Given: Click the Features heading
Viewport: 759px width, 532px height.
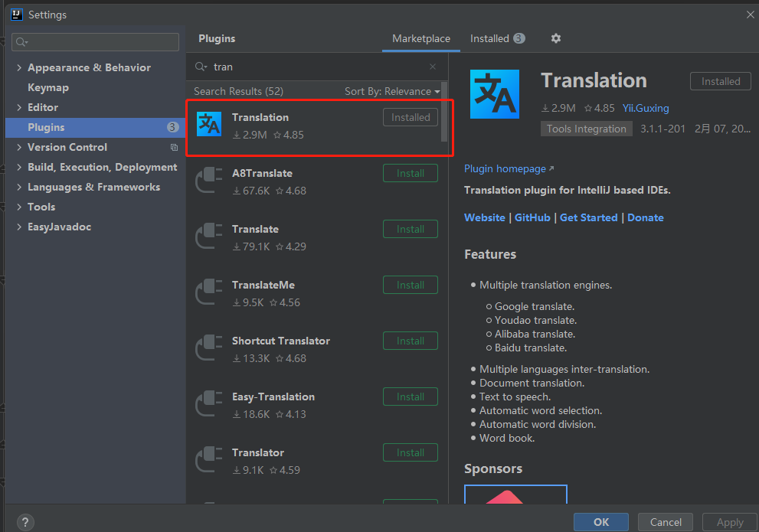Looking at the screenshot, I should [490, 254].
